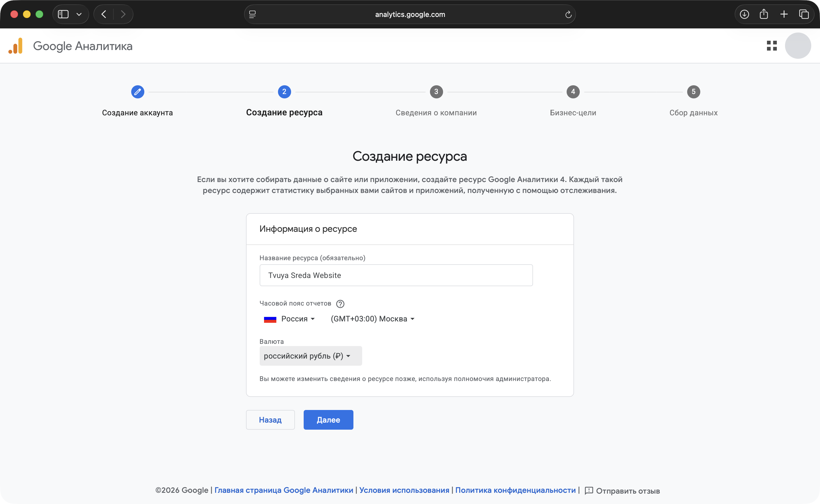Toggle the Safari sidebar icon

[x=63, y=14]
